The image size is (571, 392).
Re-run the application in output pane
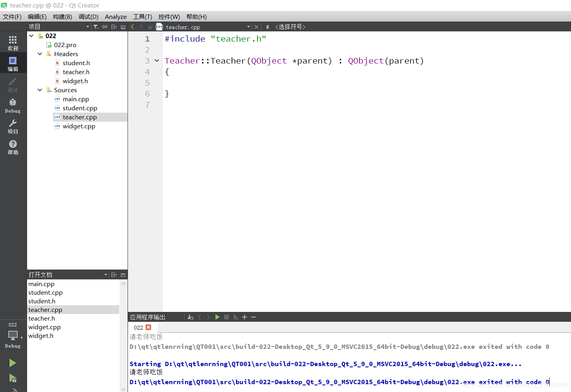217,317
